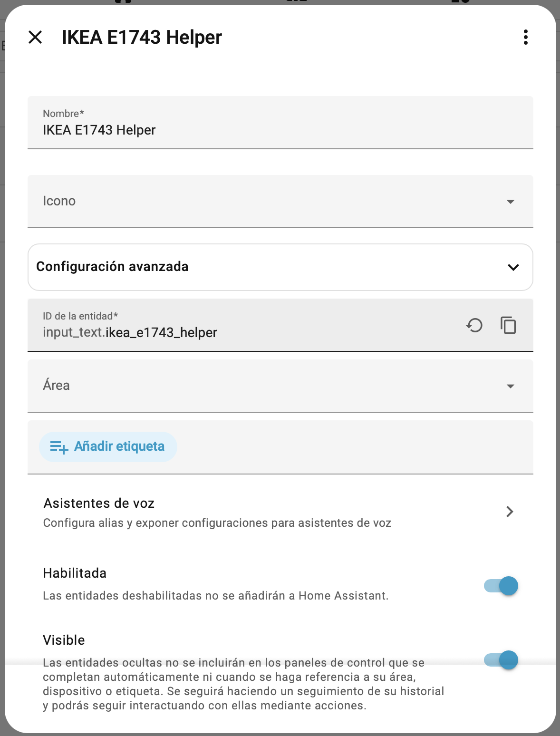Viewport: 560px width, 736px height.
Task: Click the Asistentes de voz arrow icon
Action: (x=510, y=512)
